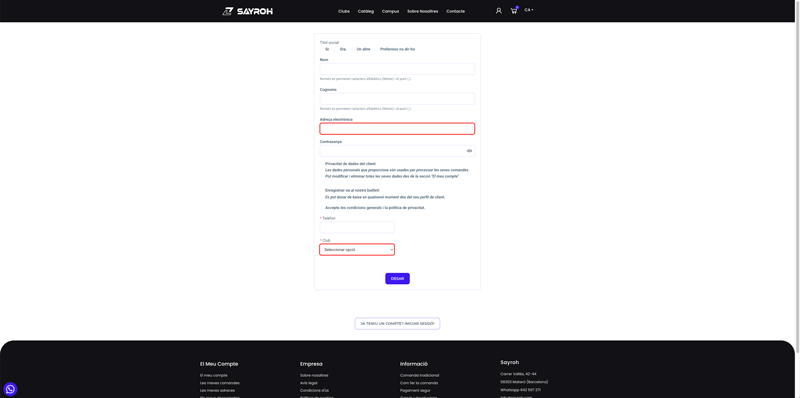The width and height of the screenshot is (800, 398).
Task: Check the newsletter subscription checkbox
Action: 322,190
